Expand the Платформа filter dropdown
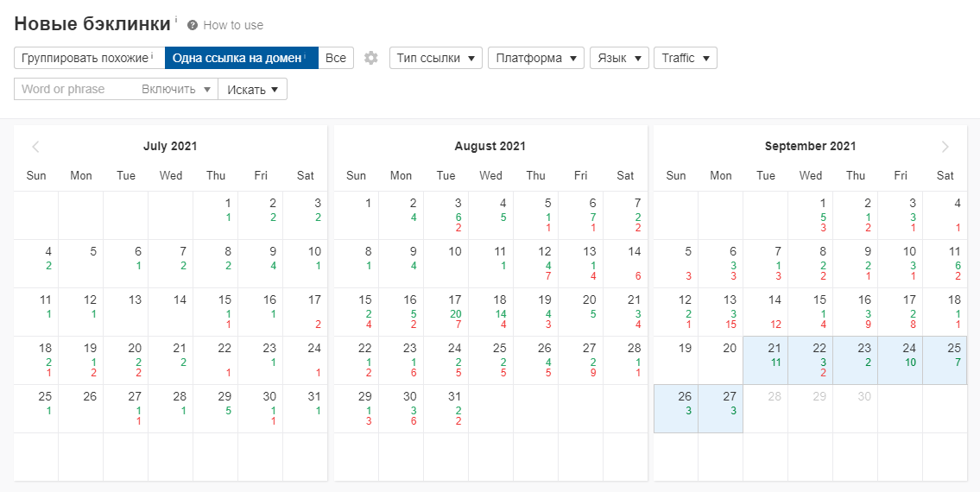 (x=535, y=58)
